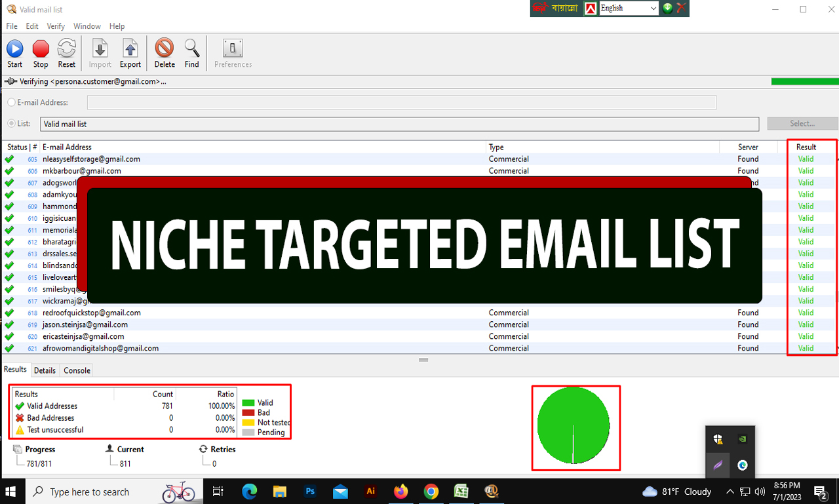Open the Verify menu
The width and height of the screenshot is (839, 504).
pos(55,26)
